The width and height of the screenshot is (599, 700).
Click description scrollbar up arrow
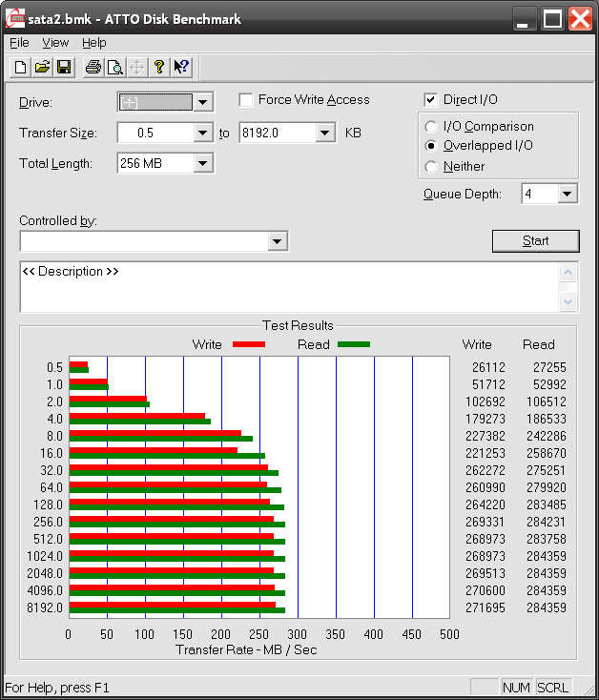click(568, 273)
